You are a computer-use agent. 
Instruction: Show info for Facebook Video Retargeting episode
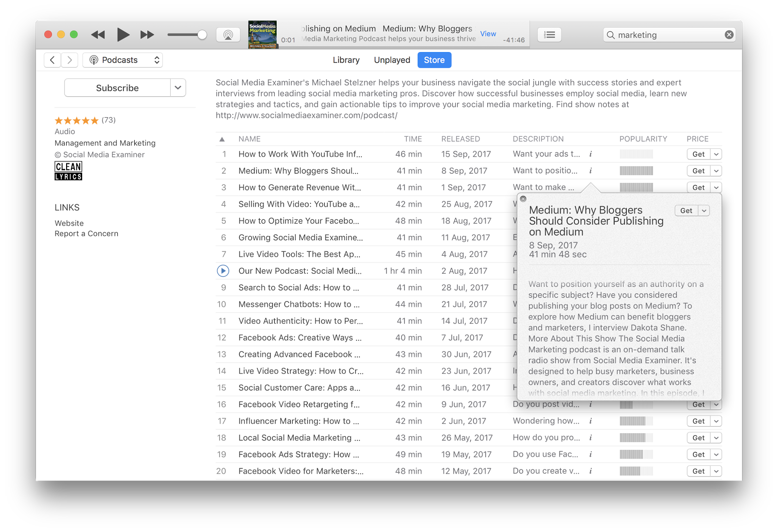(591, 405)
